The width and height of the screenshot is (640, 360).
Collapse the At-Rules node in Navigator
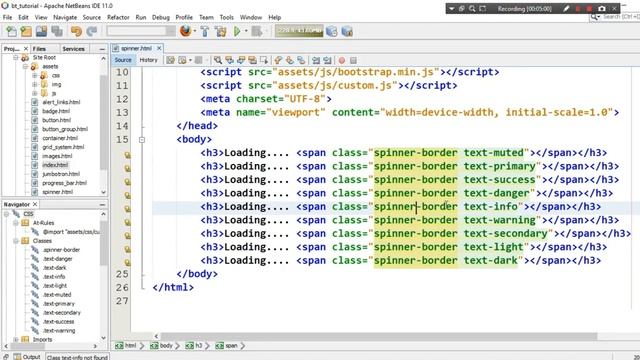pos(16,223)
